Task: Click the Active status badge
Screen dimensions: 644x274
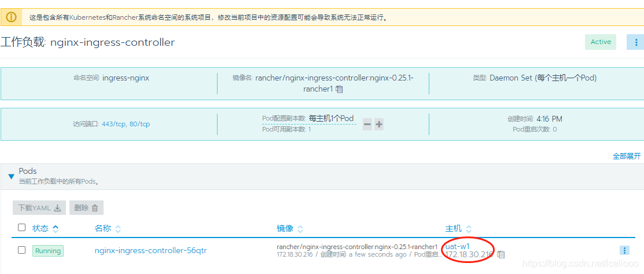Action: tap(601, 42)
